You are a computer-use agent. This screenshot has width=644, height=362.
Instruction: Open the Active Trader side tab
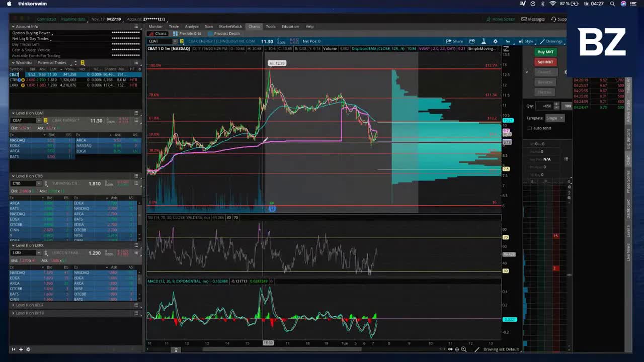[628, 112]
